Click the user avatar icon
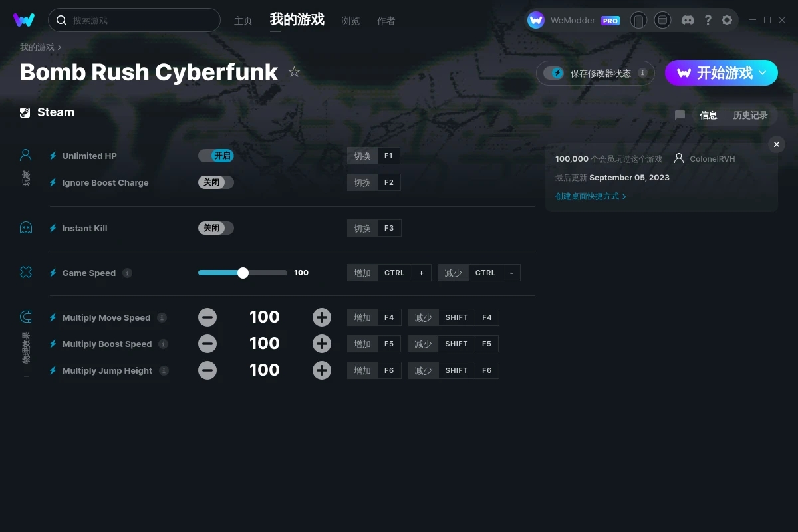Screen dimensions: 798x532 (536, 20)
